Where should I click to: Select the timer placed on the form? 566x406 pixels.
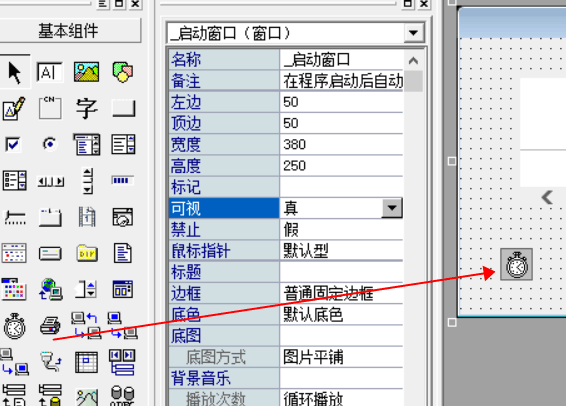coord(517,265)
